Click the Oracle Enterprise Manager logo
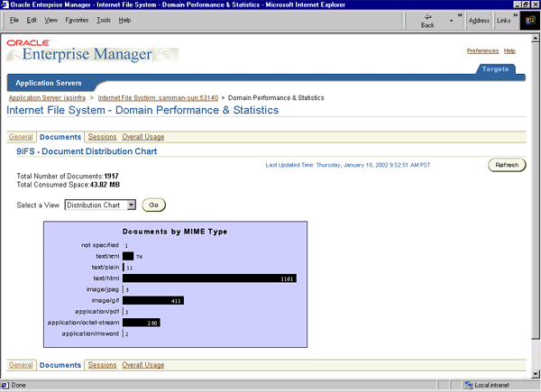This screenshot has width=541, height=392. point(93,51)
